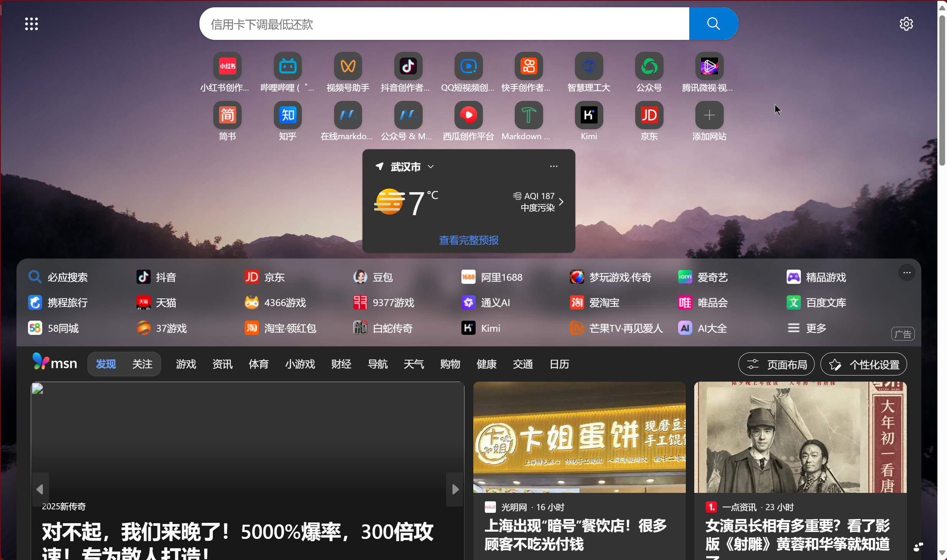Viewport: 947px width, 560px height.
Task: Open page settings gear icon
Action: coord(906,24)
